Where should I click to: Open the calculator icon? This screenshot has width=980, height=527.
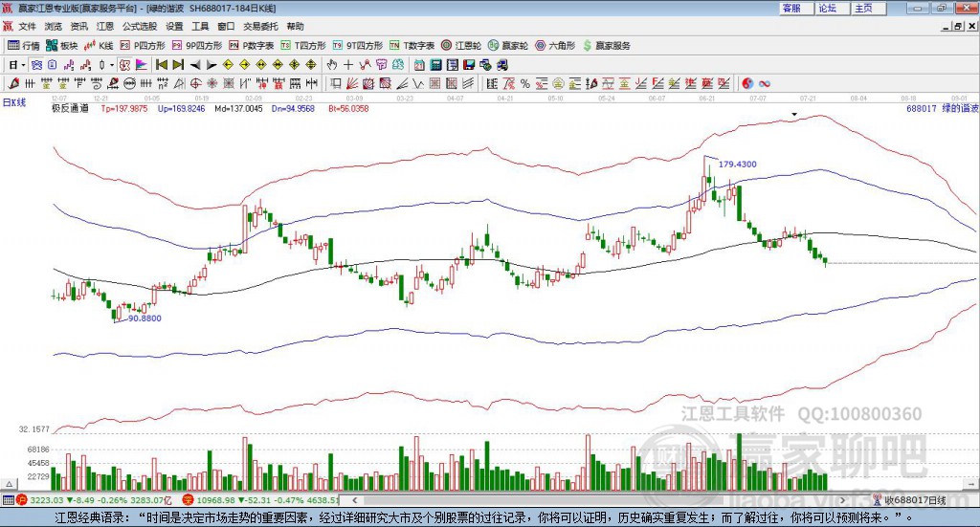(x=435, y=65)
